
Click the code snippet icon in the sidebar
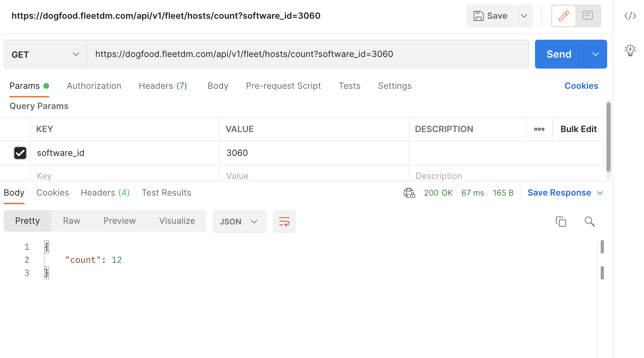coord(630,16)
